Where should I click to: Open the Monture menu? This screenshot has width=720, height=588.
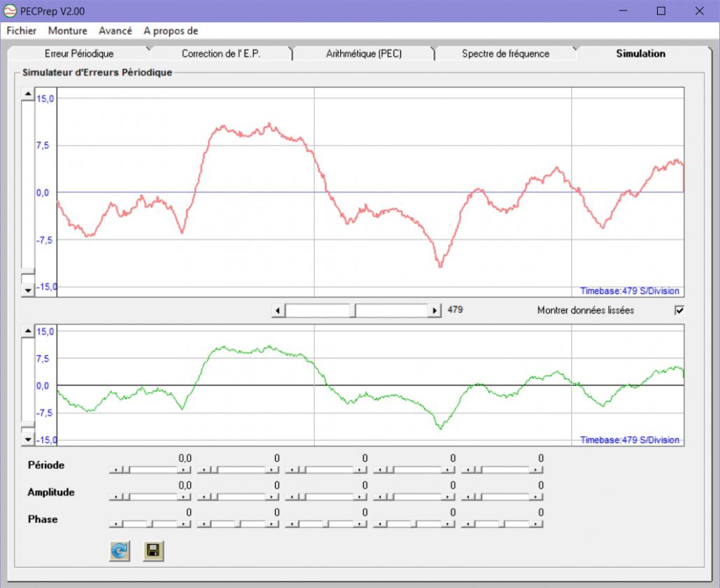click(67, 31)
